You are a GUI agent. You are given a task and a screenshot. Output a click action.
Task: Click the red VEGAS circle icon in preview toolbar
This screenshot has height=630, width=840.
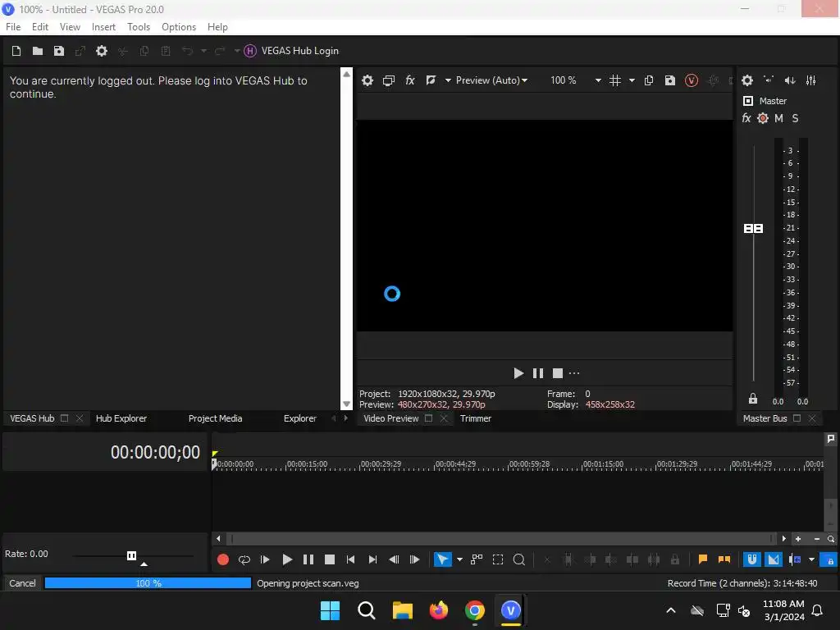691,80
